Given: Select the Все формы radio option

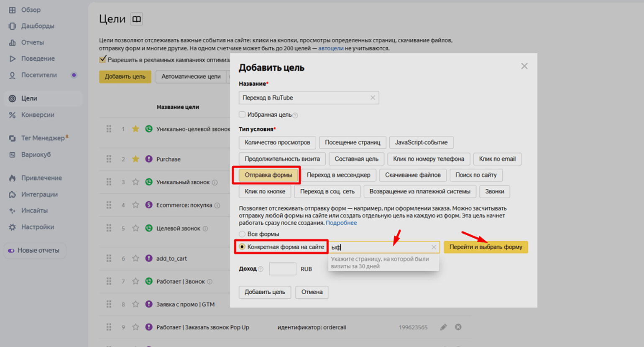Looking at the screenshot, I should point(242,234).
